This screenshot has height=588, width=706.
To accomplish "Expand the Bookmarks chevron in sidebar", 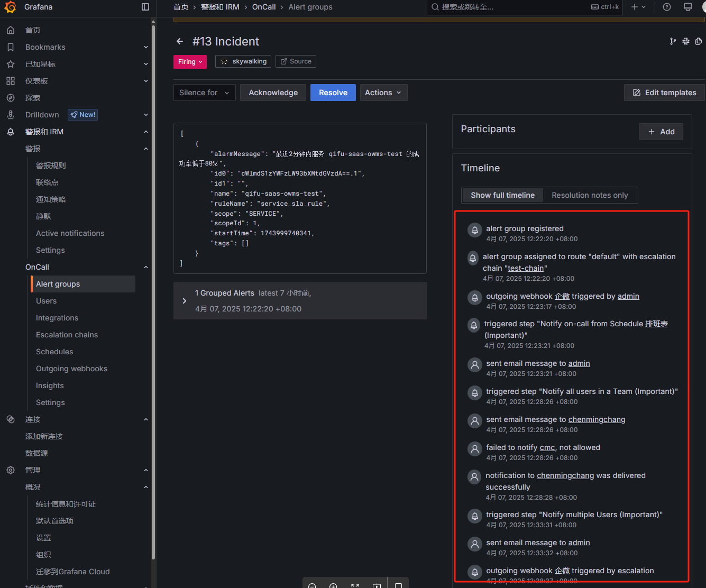I will click(146, 47).
